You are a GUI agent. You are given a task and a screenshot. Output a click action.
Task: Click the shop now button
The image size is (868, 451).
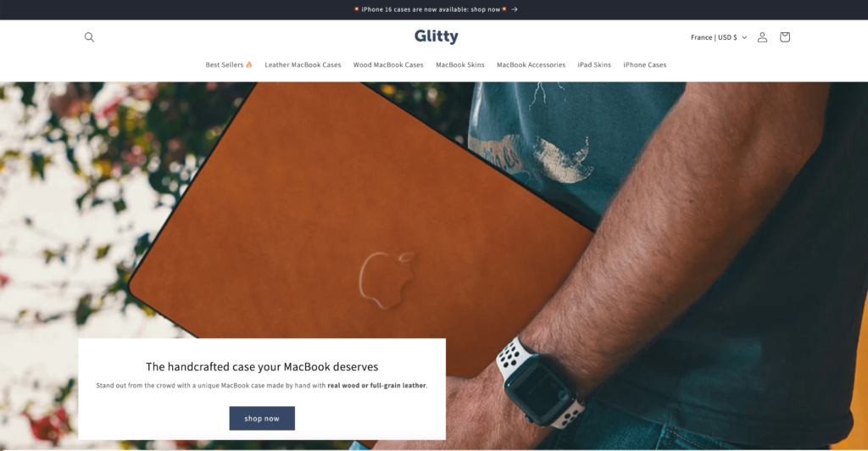click(x=262, y=418)
